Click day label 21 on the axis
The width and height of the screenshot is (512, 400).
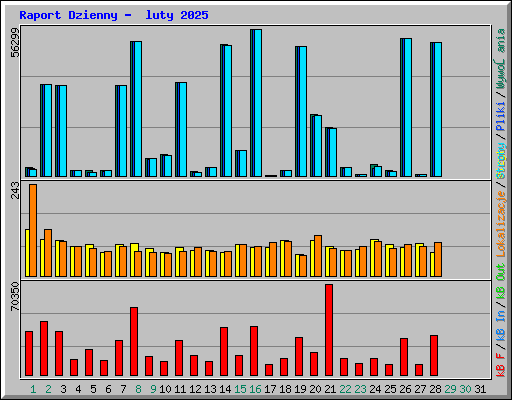click(x=330, y=389)
